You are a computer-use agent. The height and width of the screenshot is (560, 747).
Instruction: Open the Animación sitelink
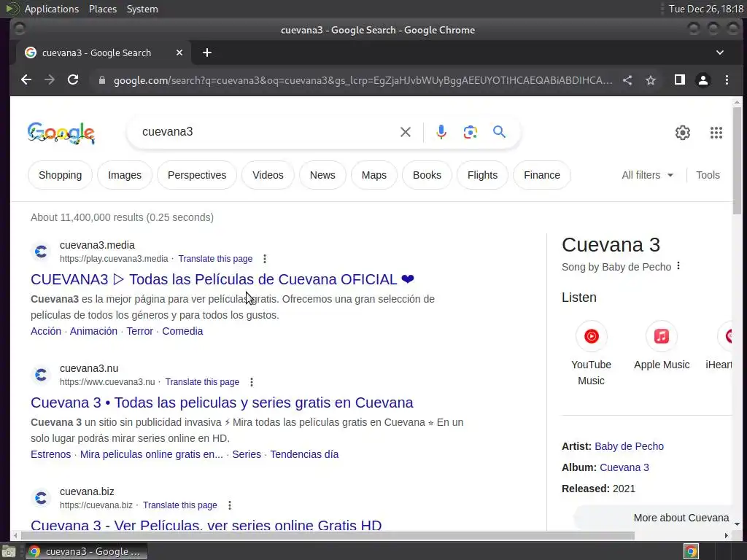pyautogui.click(x=93, y=332)
